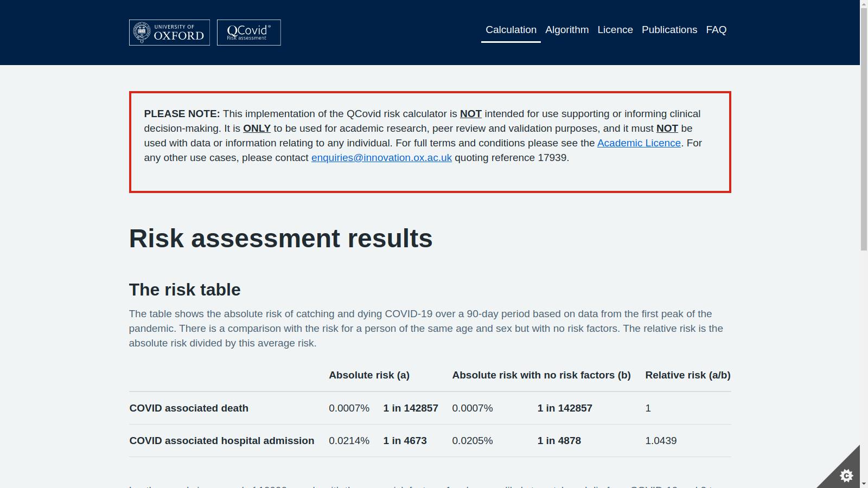This screenshot has width=868, height=488.
Task: Follow the Academic Licence link
Action: pyautogui.click(x=639, y=143)
